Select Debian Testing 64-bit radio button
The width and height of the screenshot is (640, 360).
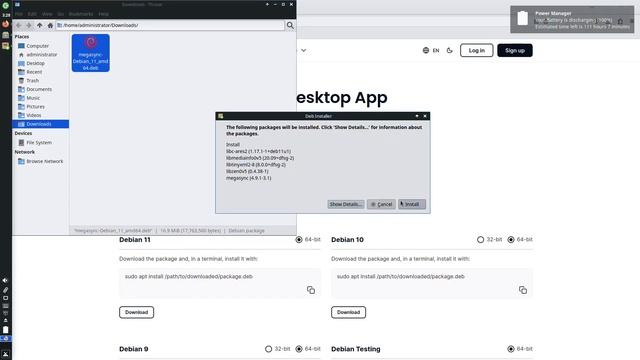(511, 349)
